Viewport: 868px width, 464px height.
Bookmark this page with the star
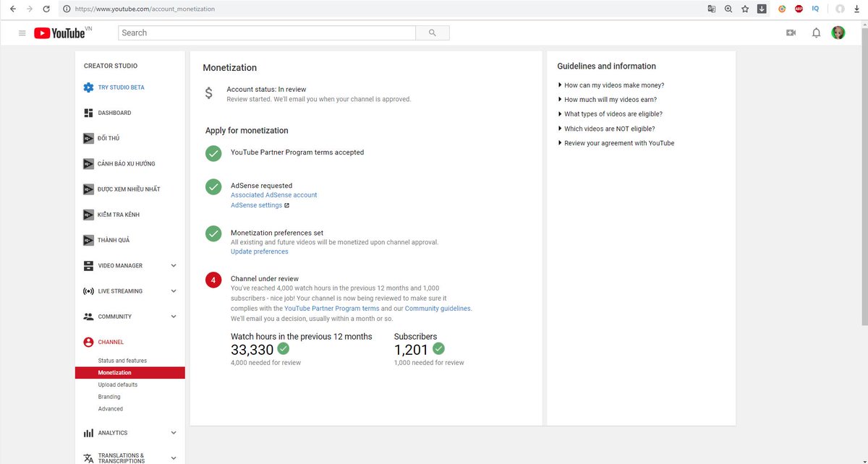point(745,9)
